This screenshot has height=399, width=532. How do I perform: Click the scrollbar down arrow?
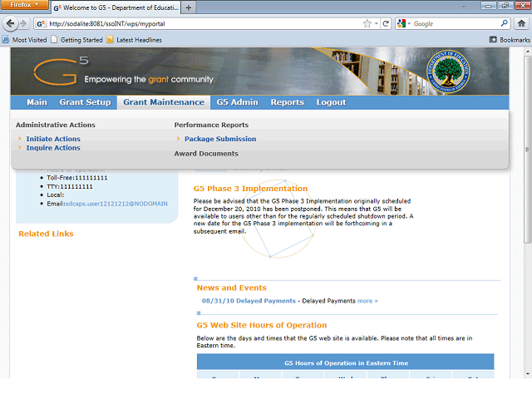tap(527, 374)
